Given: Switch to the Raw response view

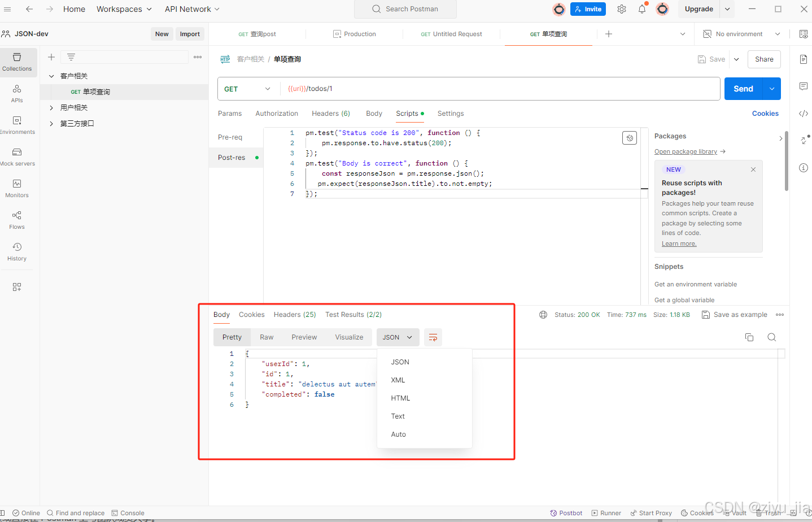Looking at the screenshot, I should (x=267, y=337).
